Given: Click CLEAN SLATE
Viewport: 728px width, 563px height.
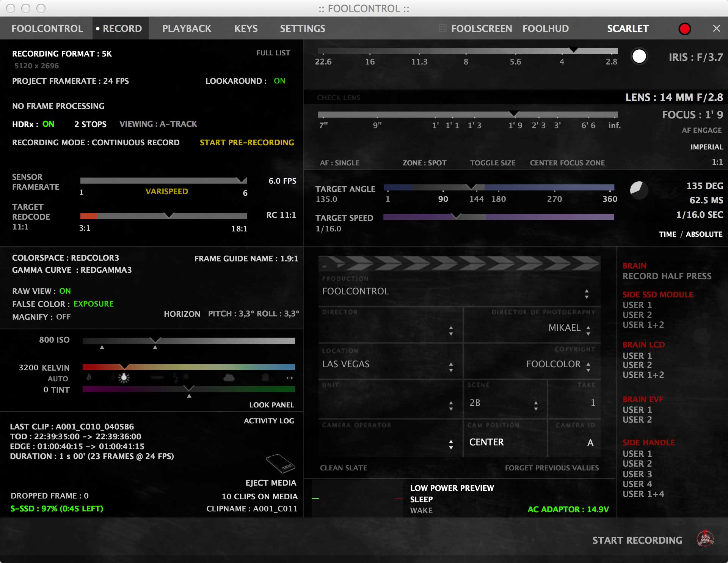Looking at the screenshot, I should coord(344,468).
